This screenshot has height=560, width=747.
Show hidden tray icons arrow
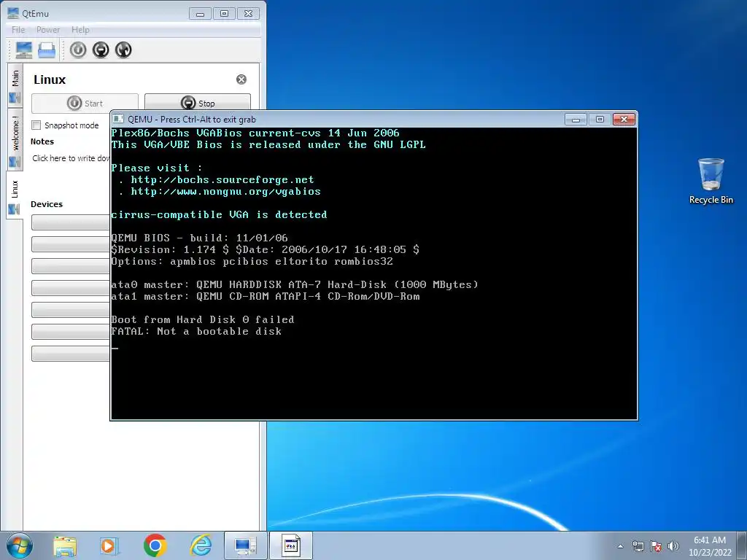pyautogui.click(x=620, y=546)
